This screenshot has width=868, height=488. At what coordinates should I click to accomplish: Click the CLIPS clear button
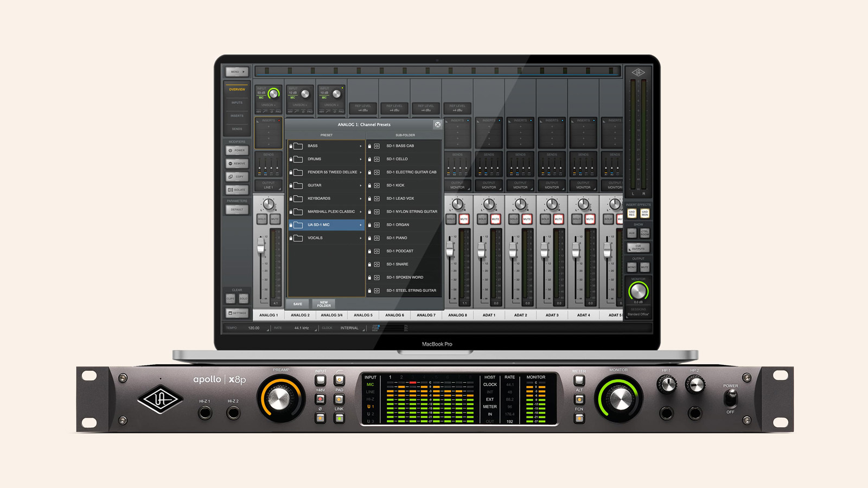[x=231, y=299]
